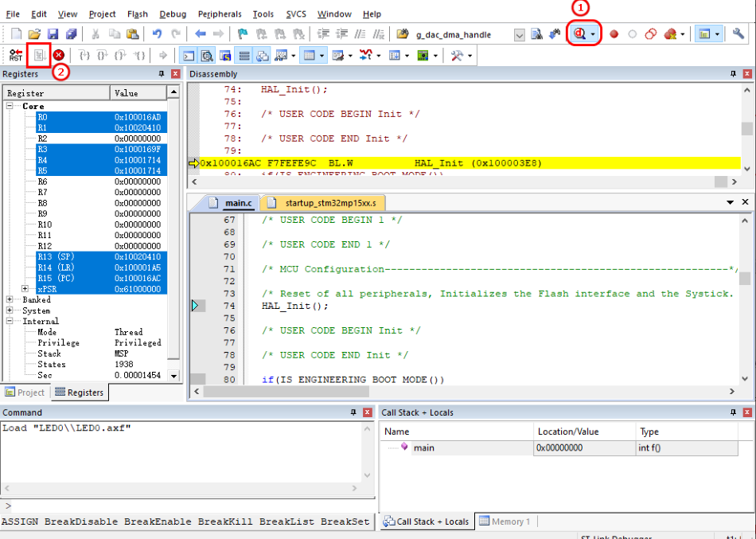The image size is (756, 539).
Task: Toggle the Command window icon
Action: coord(188,56)
